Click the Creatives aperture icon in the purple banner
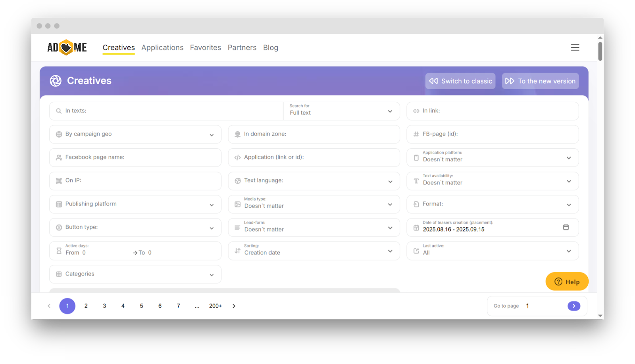This screenshot has width=635, height=364. (x=55, y=80)
